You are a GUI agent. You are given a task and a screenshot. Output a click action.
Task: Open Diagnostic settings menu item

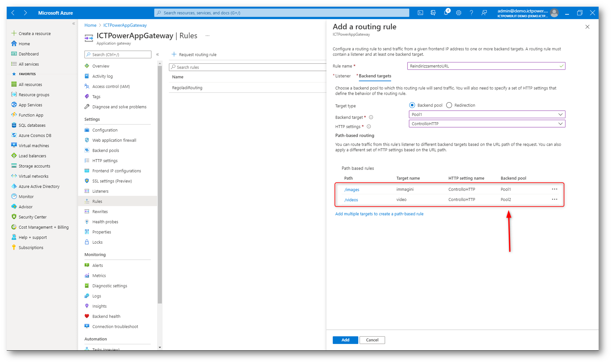pyautogui.click(x=110, y=285)
